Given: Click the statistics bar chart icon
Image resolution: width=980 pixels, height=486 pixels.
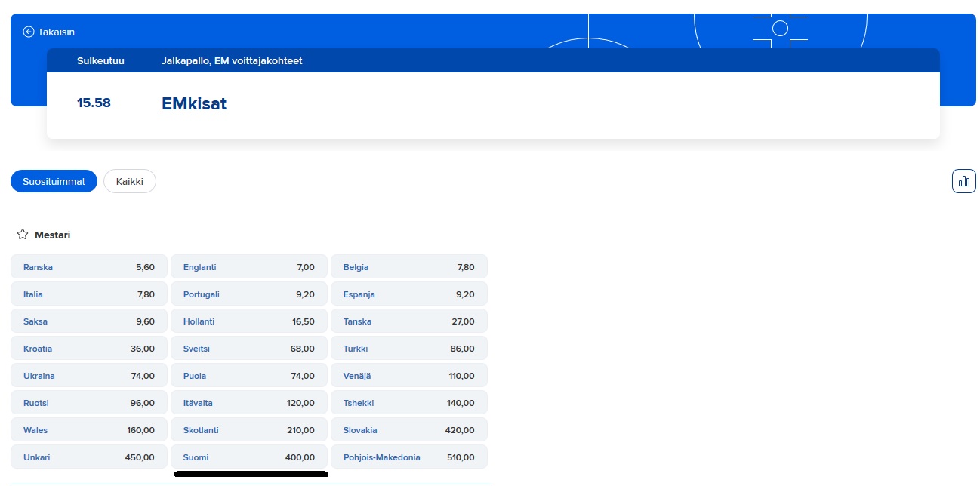Looking at the screenshot, I should pyautogui.click(x=963, y=181).
